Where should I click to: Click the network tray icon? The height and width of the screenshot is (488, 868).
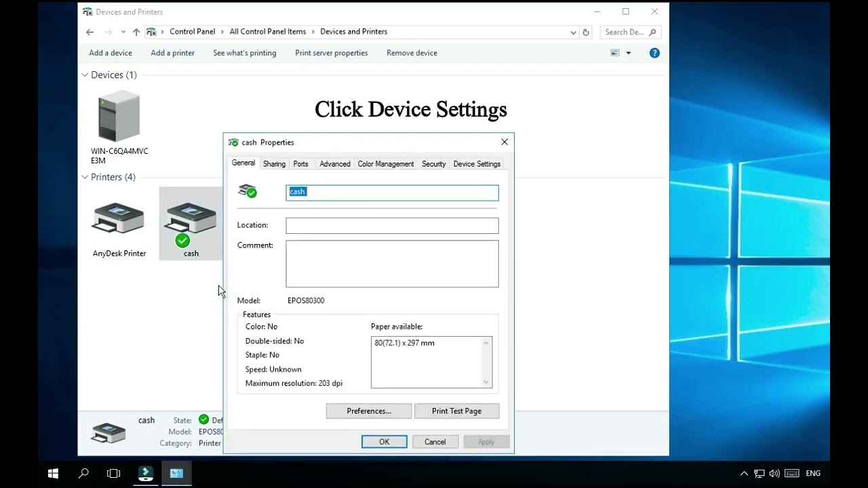pos(759,474)
